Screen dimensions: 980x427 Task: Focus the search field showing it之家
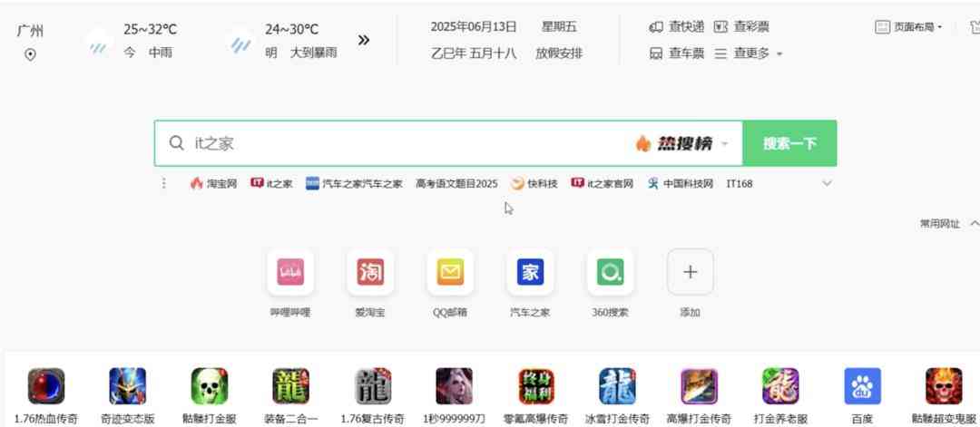(394, 143)
